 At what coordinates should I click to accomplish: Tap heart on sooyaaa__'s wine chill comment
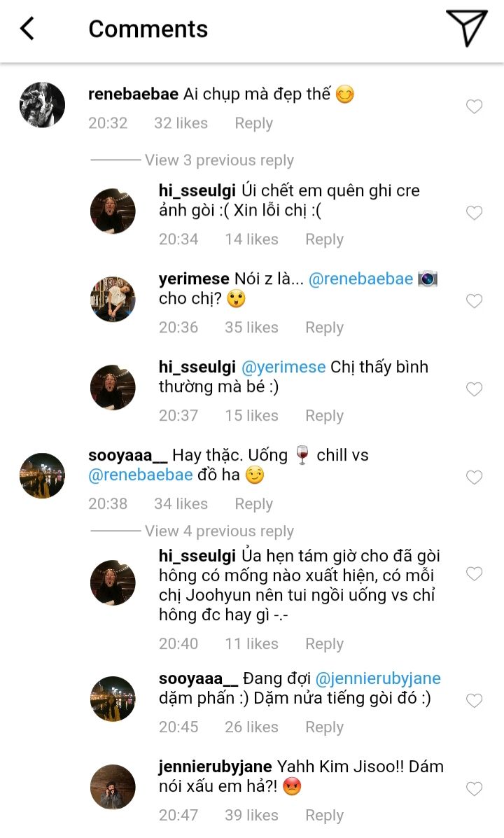point(475,477)
